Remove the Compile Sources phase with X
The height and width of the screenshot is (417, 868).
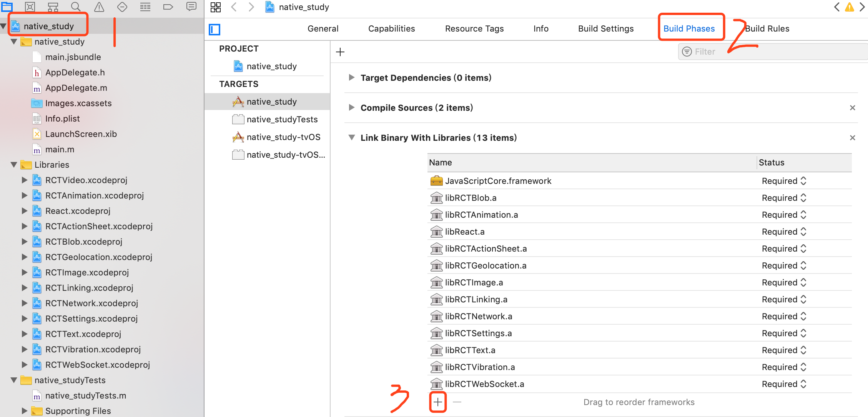point(852,108)
